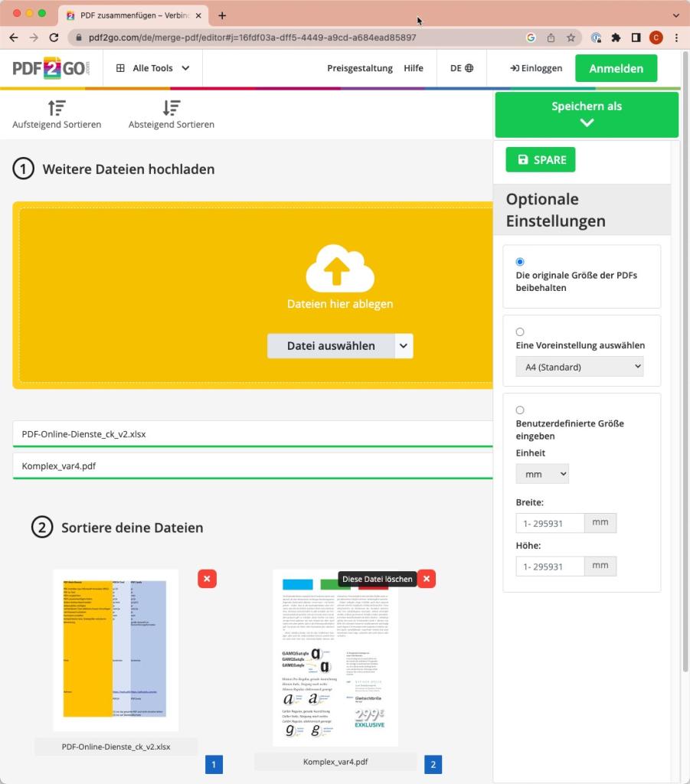Select Die originale Größe der PDFs beibehalten

click(x=520, y=262)
